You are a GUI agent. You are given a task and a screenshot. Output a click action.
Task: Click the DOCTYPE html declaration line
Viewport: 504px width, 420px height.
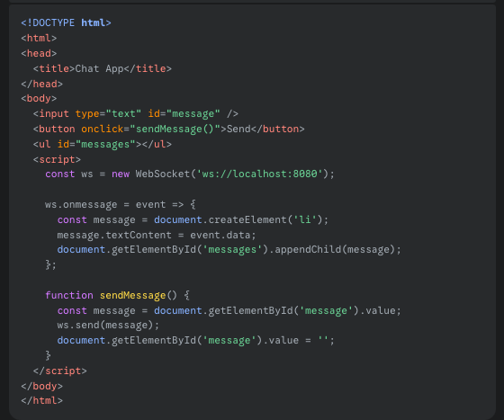click(x=66, y=22)
